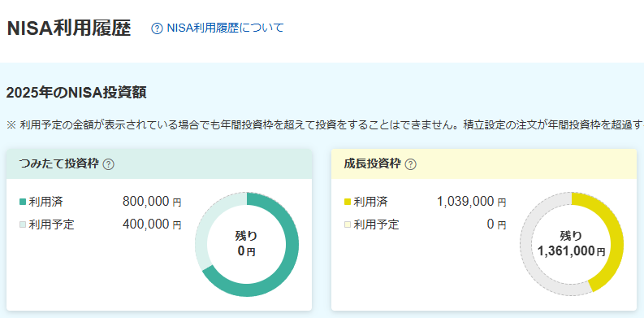Click the help icon next to つみたて投資枠
The height and width of the screenshot is (318, 644).
pyautogui.click(x=109, y=164)
